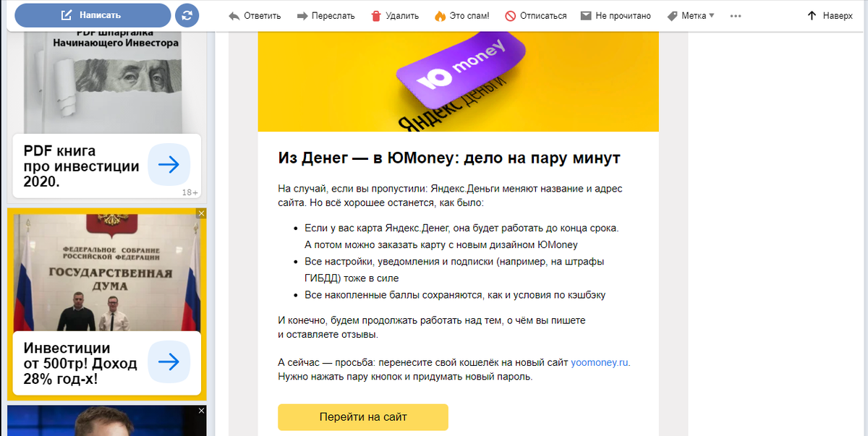The width and height of the screenshot is (868, 436).
Task: Click the Перейти на сайт button
Action: [362, 417]
